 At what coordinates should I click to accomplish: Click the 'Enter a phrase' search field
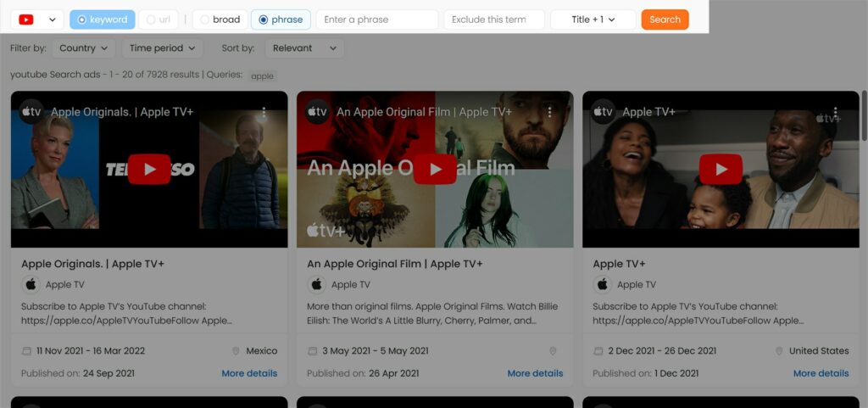point(377,20)
